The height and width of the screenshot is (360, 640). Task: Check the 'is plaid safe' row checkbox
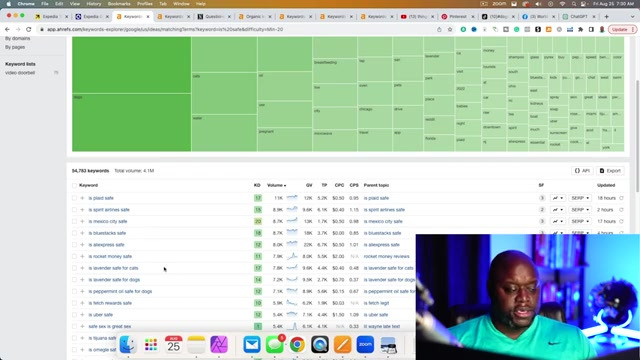point(74,198)
